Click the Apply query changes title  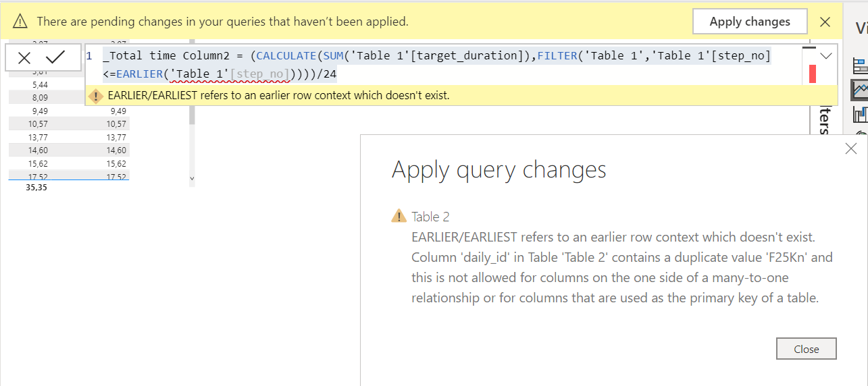coord(499,169)
